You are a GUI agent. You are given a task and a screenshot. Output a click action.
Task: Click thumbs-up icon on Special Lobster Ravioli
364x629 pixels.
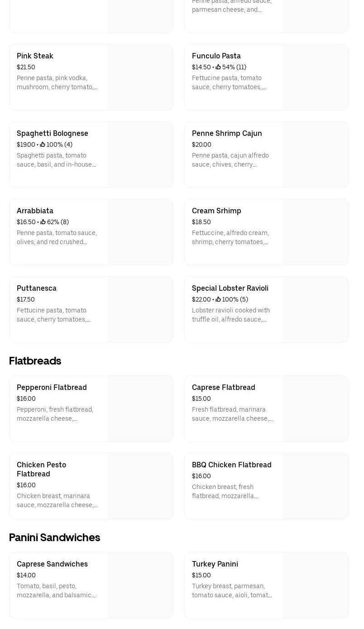pyautogui.click(x=218, y=299)
